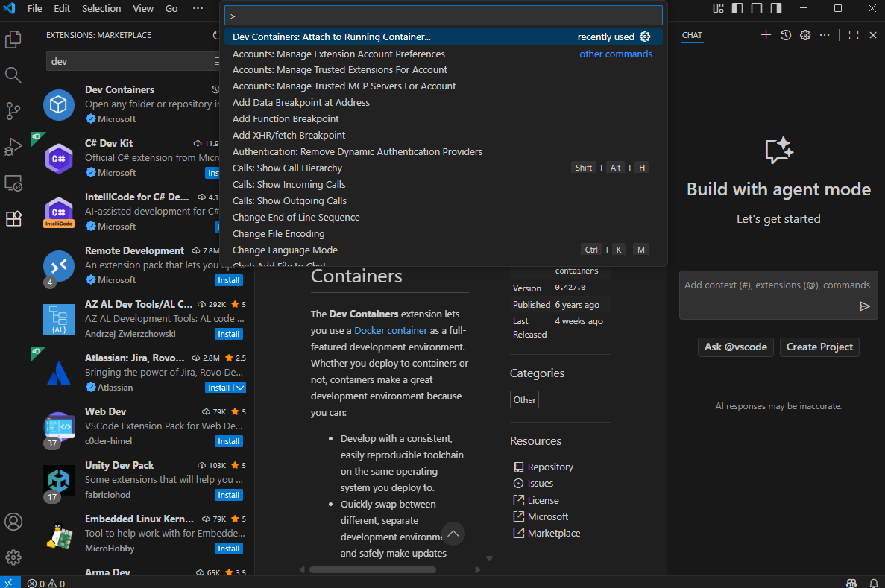Open the Run and Debug view
Viewport: 885px width, 588px height.
coord(13,147)
